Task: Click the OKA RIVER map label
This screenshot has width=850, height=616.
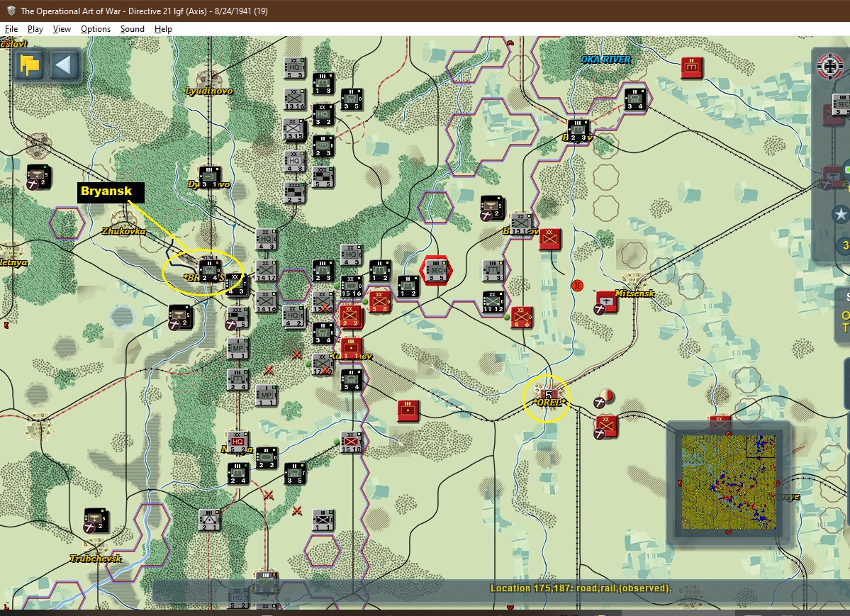Action: 605,59
